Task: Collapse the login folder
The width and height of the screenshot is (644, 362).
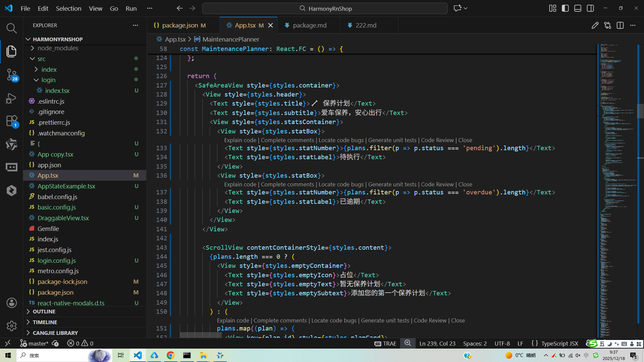Action: [48, 80]
